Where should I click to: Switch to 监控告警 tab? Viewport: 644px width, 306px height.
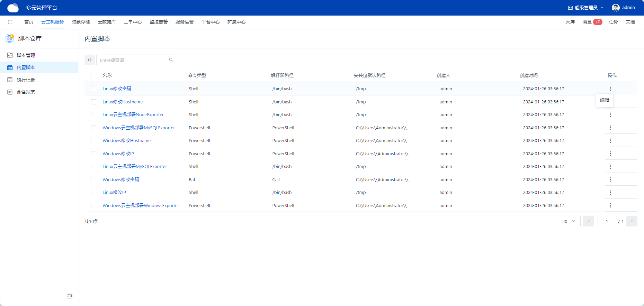pyautogui.click(x=159, y=22)
